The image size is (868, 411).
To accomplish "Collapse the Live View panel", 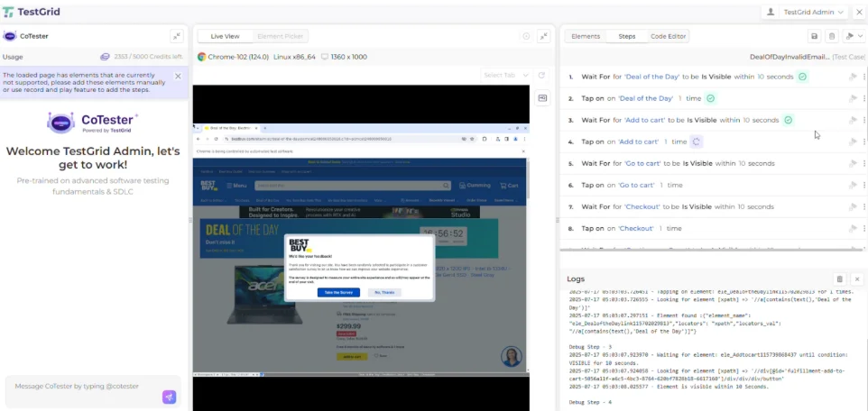I will coord(543,36).
